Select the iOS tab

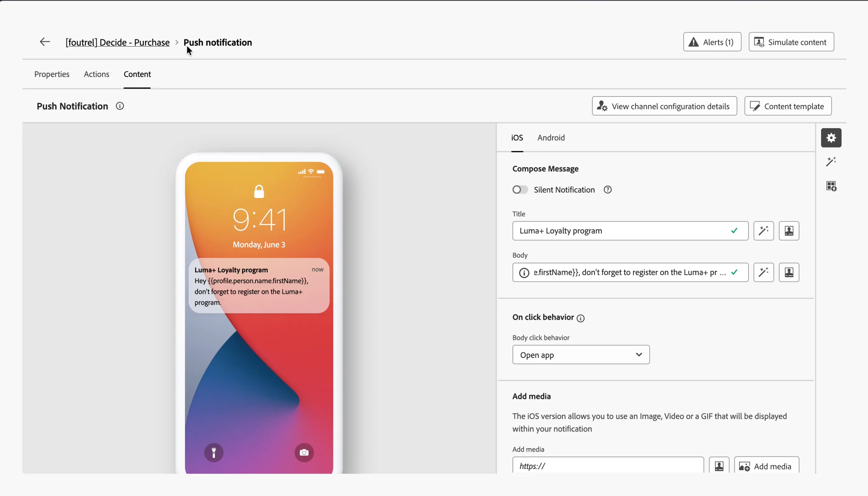pyautogui.click(x=517, y=138)
